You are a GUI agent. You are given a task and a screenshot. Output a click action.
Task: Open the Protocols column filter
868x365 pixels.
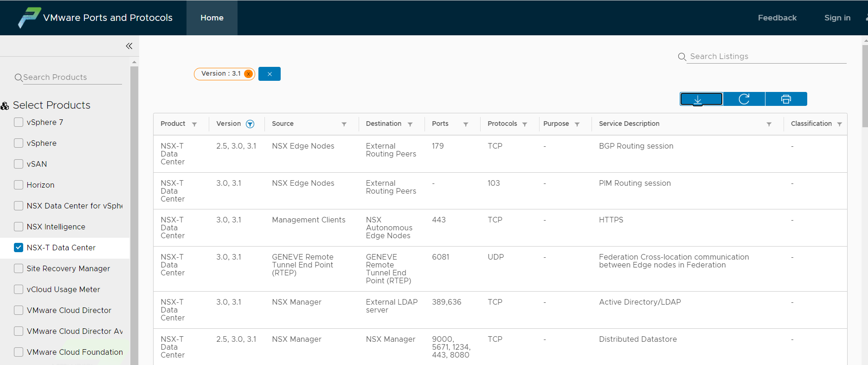(525, 124)
